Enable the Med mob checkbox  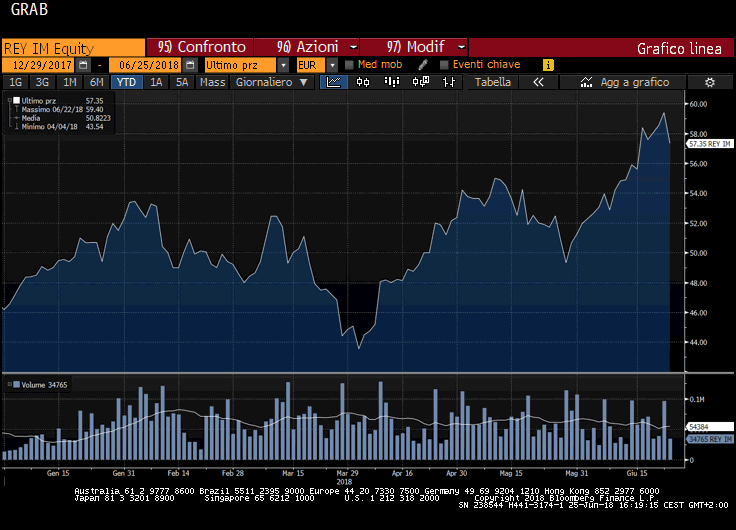pyautogui.click(x=349, y=65)
